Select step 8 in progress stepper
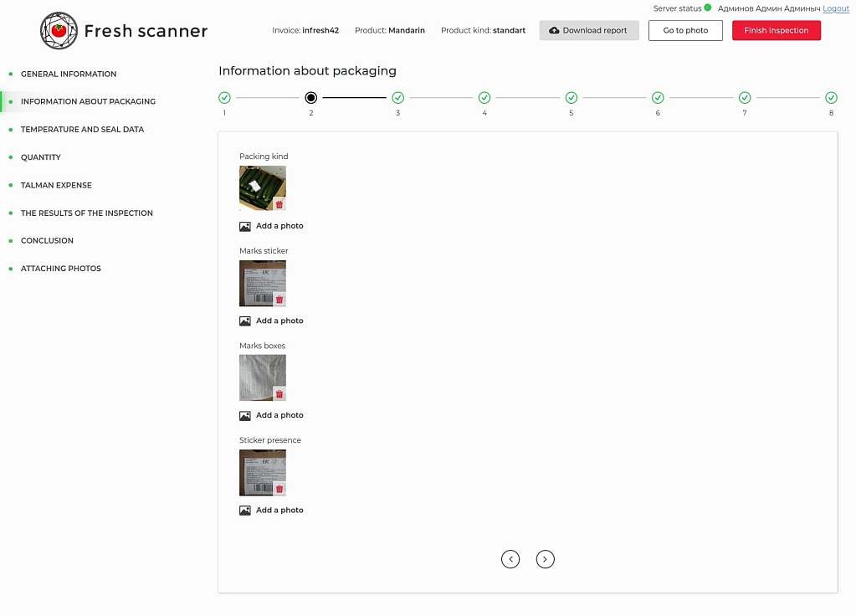 (x=831, y=98)
